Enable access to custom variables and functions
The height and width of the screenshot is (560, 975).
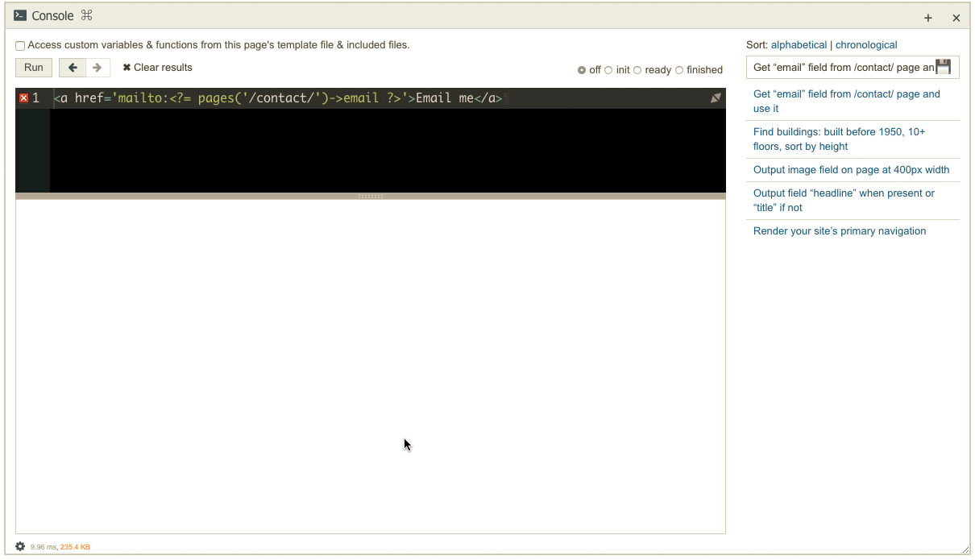19,45
